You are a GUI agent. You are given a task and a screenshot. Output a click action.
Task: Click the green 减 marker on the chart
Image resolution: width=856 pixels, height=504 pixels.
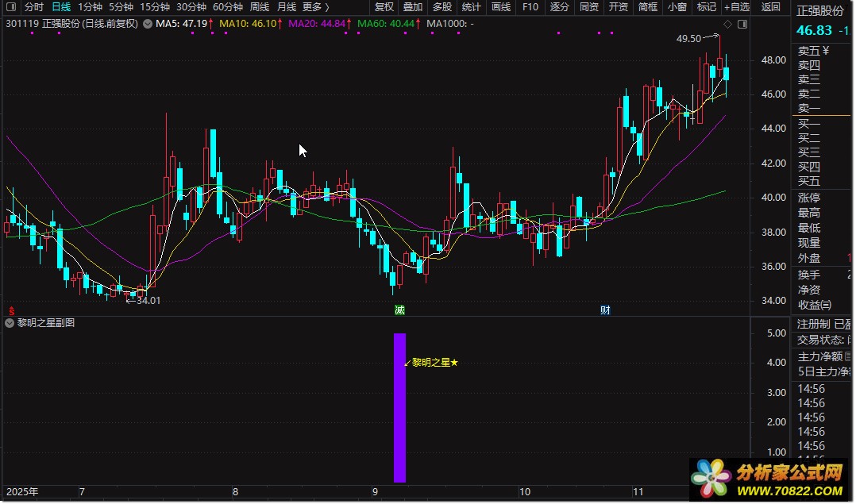click(x=399, y=310)
